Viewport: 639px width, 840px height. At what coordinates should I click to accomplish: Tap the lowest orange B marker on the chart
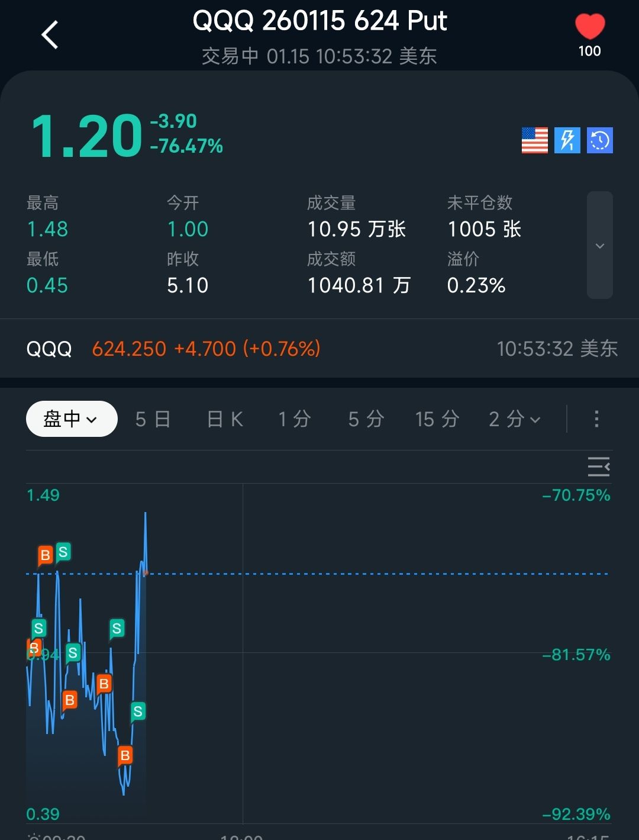[x=125, y=755]
